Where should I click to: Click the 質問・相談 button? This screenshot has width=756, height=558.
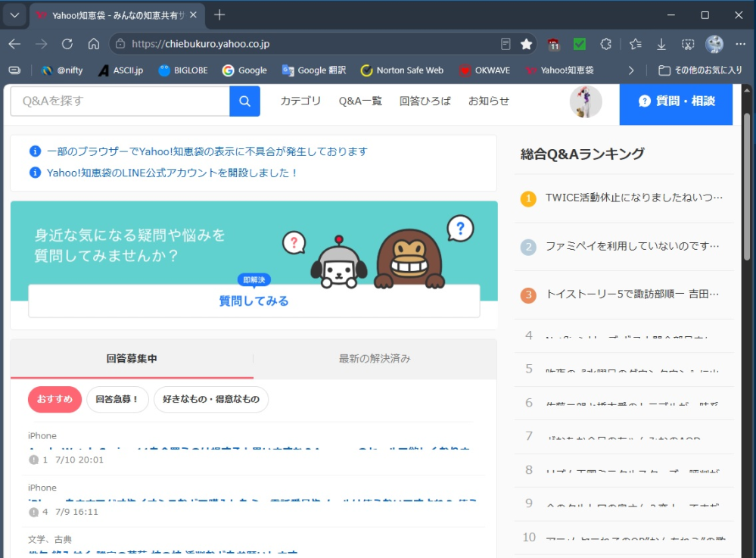pyautogui.click(x=676, y=104)
